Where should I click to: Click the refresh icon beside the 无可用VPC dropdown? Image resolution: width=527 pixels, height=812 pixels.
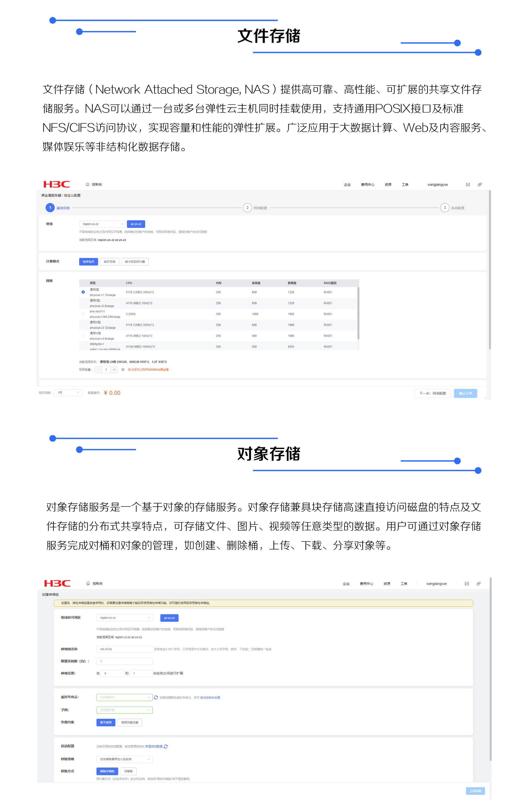[156, 697]
